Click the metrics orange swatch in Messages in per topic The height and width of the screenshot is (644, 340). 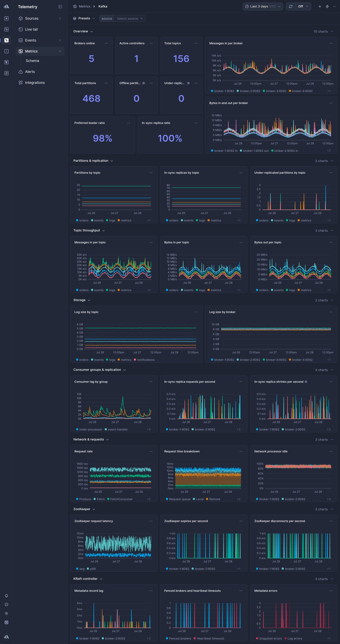pos(119,290)
